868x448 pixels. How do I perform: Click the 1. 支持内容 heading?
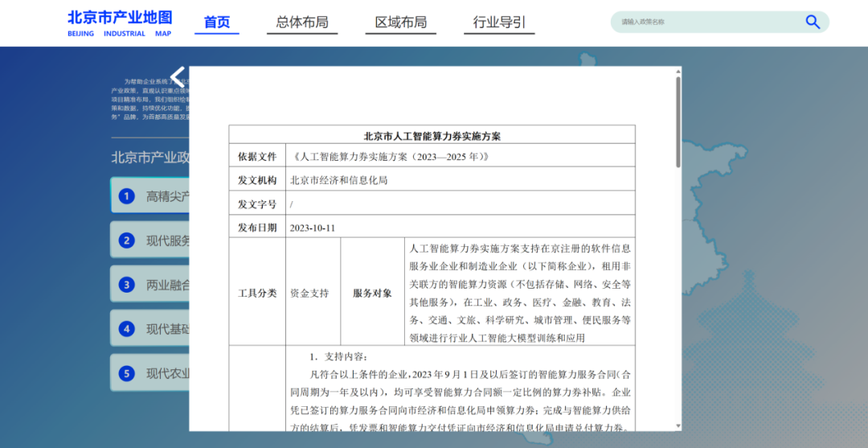[338, 356]
